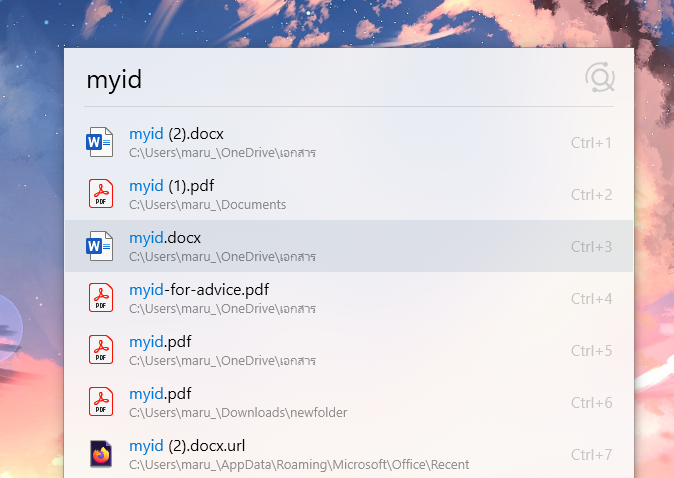The height and width of the screenshot is (478, 674).
Task: Click the PDF icon of the OneDrive myid.pdf
Action: tap(101, 350)
